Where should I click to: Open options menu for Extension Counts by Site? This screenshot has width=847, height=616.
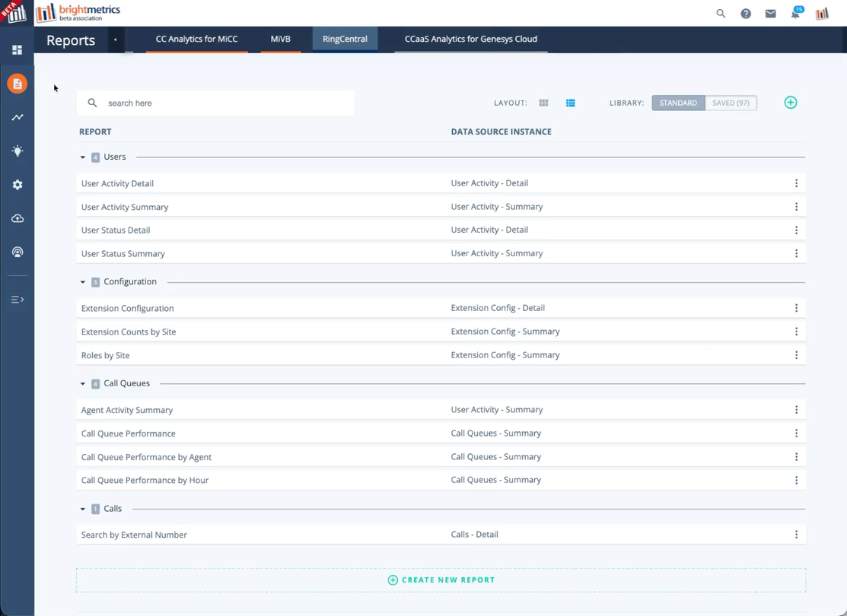point(796,332)
